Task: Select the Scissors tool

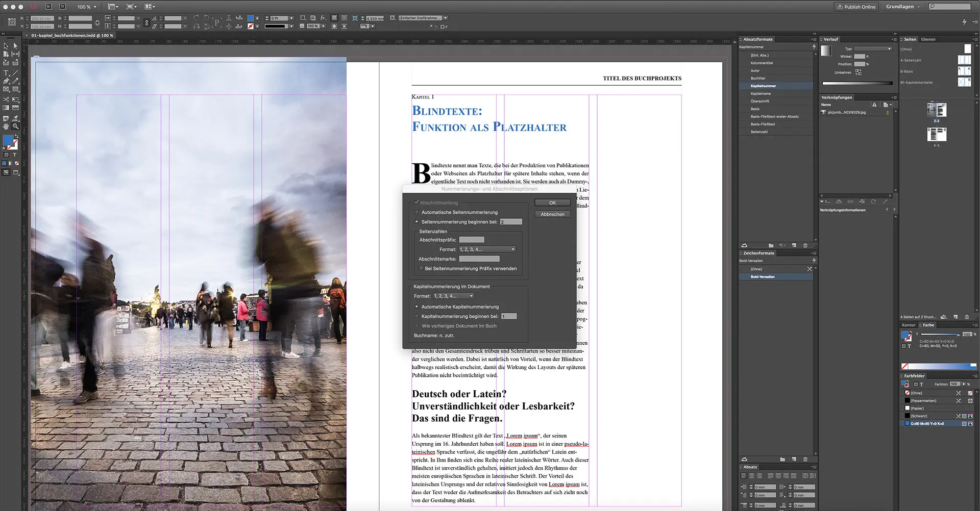Action: 6,99
